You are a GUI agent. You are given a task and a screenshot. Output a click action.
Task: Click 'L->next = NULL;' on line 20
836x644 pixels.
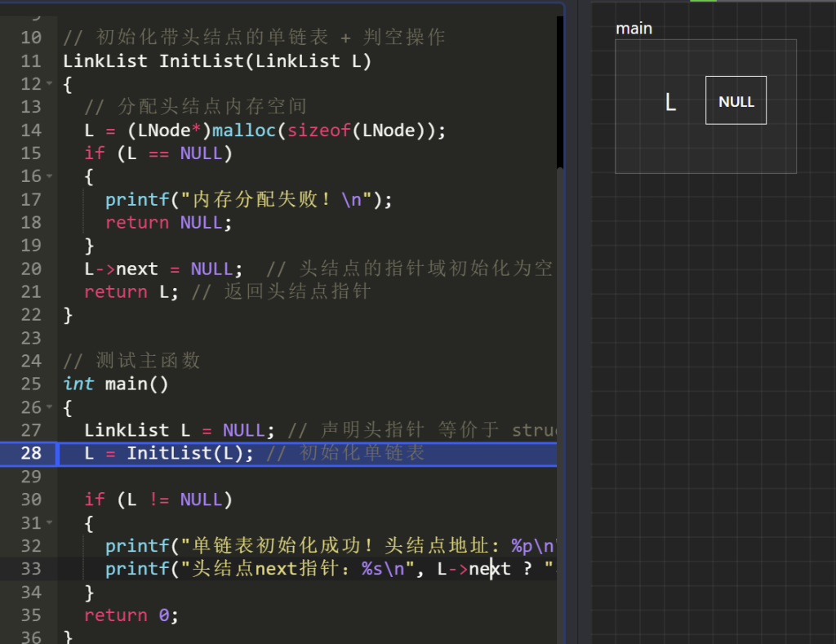tap(163, 269)
